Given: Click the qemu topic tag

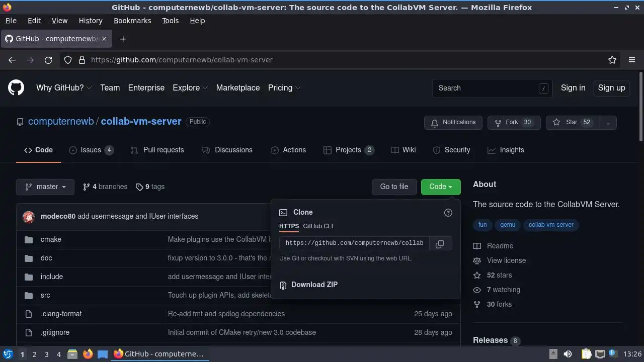Looking at the screenshot, I should tap(508, 225).
